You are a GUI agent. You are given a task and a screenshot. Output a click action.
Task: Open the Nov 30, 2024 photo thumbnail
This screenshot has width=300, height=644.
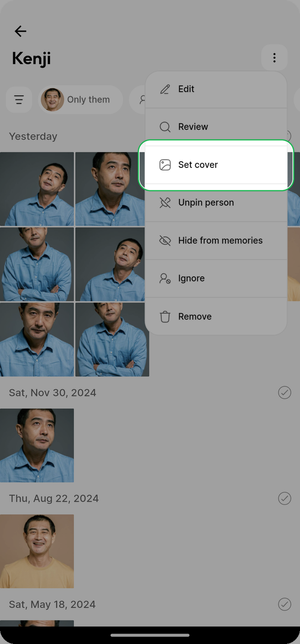coord(37,445)
